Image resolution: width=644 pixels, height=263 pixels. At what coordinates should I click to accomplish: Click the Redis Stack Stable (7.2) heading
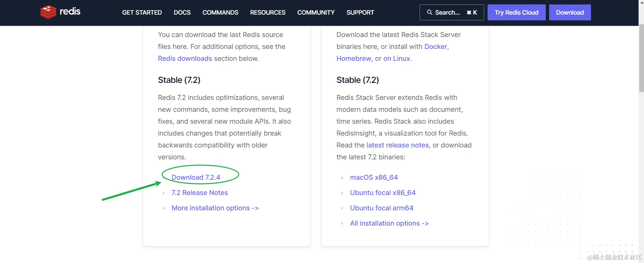358,80
